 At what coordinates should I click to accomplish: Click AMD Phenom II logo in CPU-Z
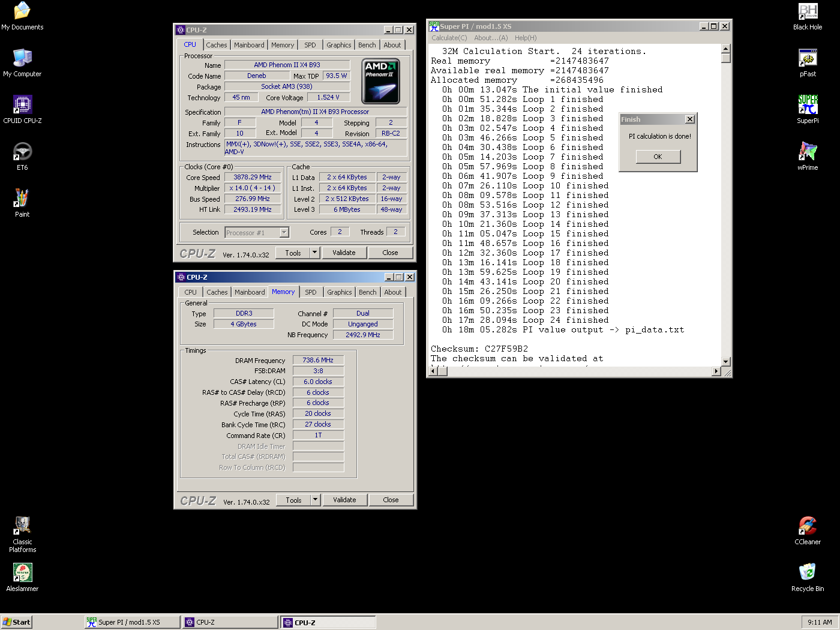click(x=380, y=82)
